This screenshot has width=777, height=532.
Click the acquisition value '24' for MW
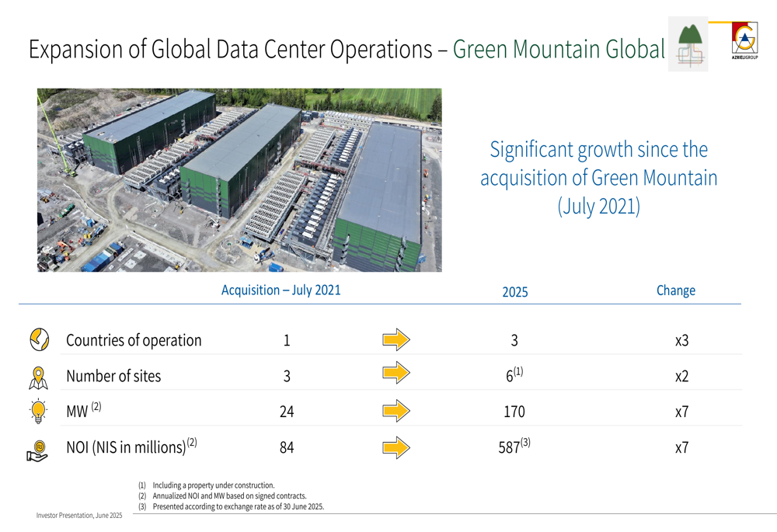pos(287,412)
